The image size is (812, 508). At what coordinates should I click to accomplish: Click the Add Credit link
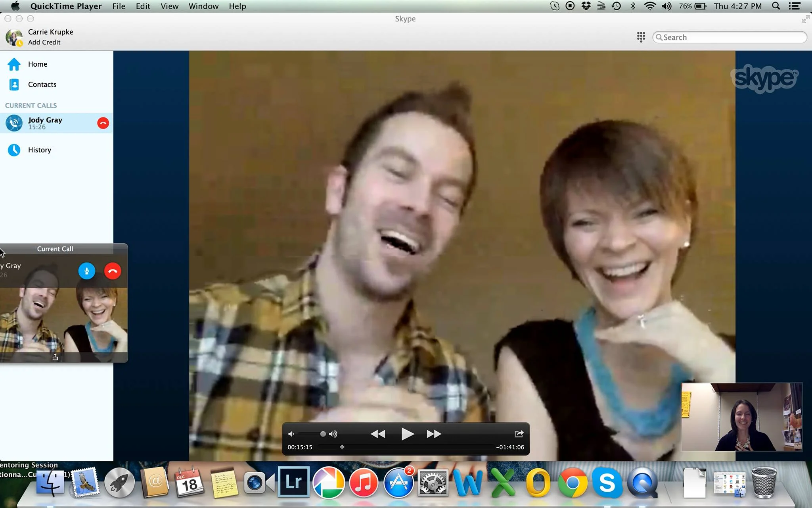click(x=44, y=42)
